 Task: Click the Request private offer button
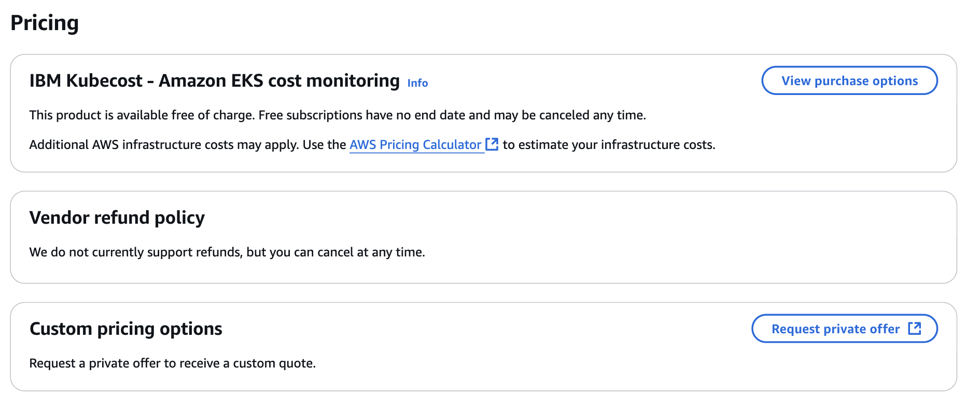click(845, 329)
